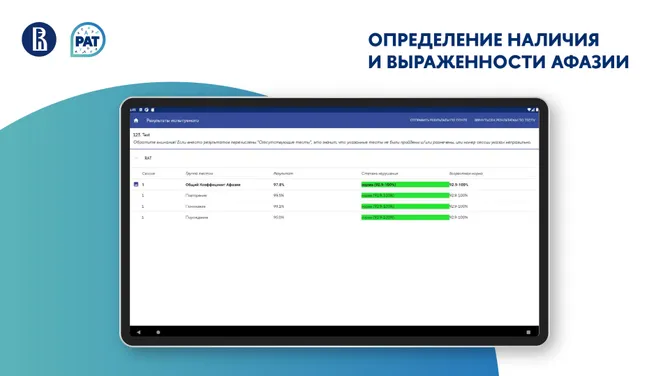Select the Порождение row label

(197, 217)
